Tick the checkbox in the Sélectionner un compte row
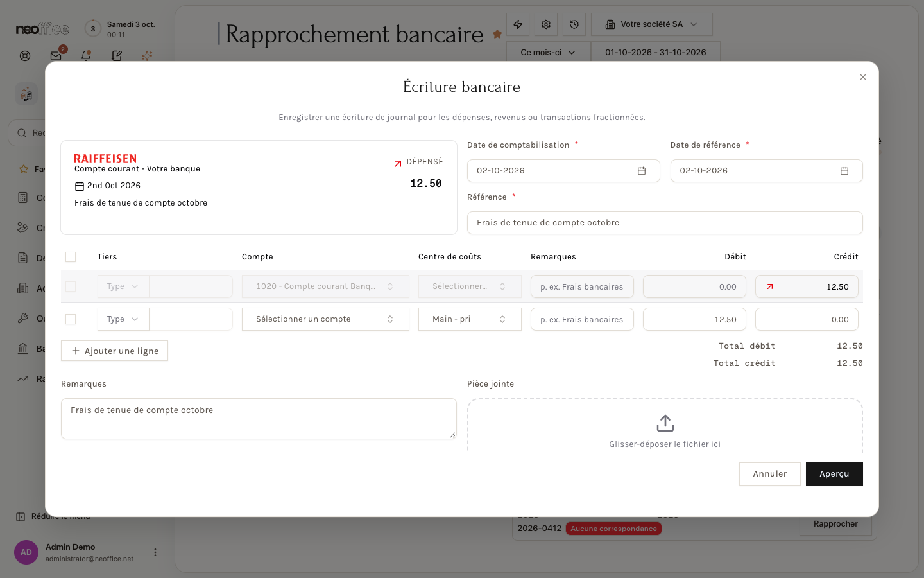The image size is (924, 578). tap(71, 319)
